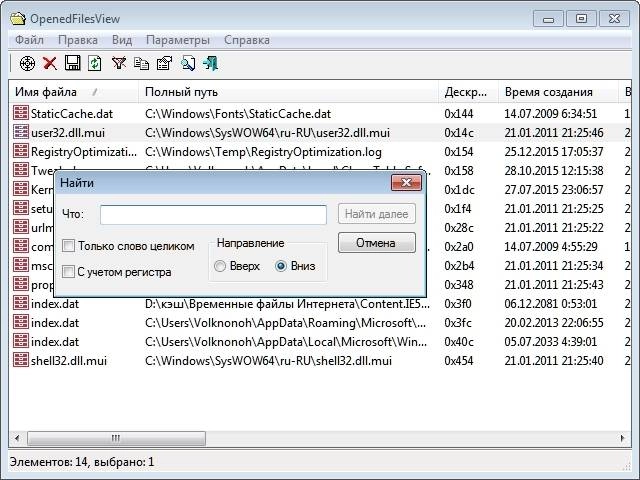The height and width of the screenshot is (480, 640).
Task: Sort by 'Дескр...' column header
Action: pos(468,92)
